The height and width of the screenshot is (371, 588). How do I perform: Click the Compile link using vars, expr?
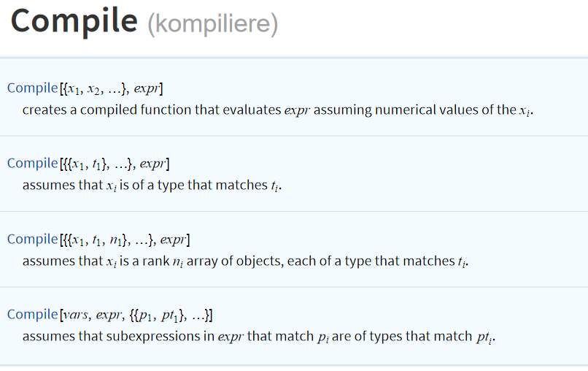33,315
